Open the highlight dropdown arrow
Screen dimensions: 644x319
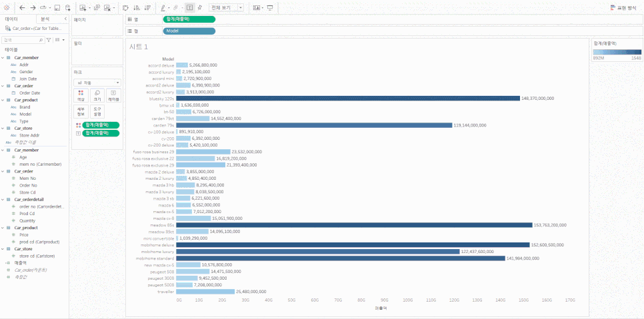pos(169,8)
